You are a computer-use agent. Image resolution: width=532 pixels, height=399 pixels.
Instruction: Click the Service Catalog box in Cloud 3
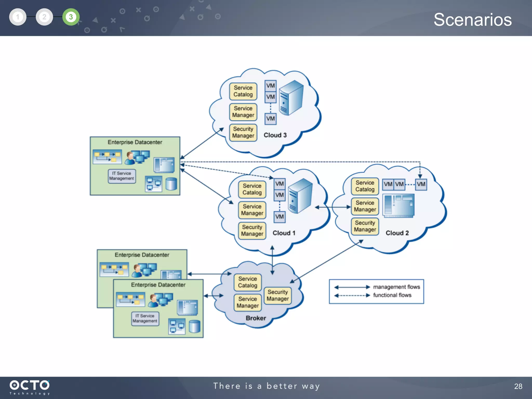[243, 91]
